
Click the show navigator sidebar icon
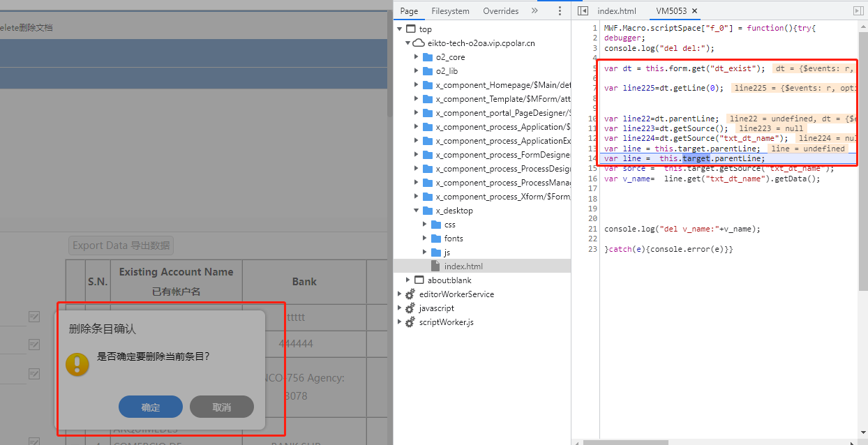coord(583,11)
